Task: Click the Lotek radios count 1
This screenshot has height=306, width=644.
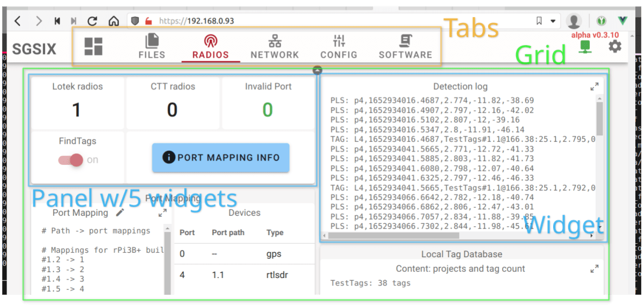Action: 76,110
